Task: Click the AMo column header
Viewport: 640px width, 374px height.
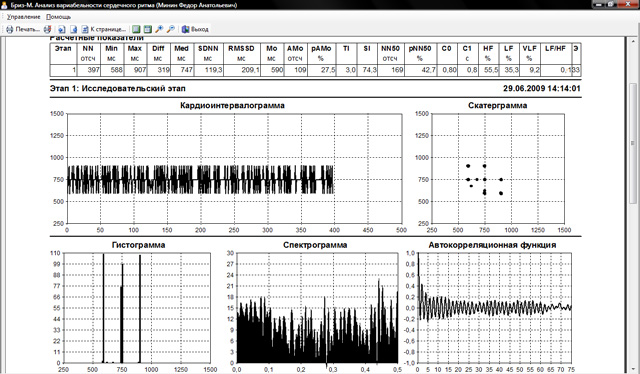Action: [295, 49]
